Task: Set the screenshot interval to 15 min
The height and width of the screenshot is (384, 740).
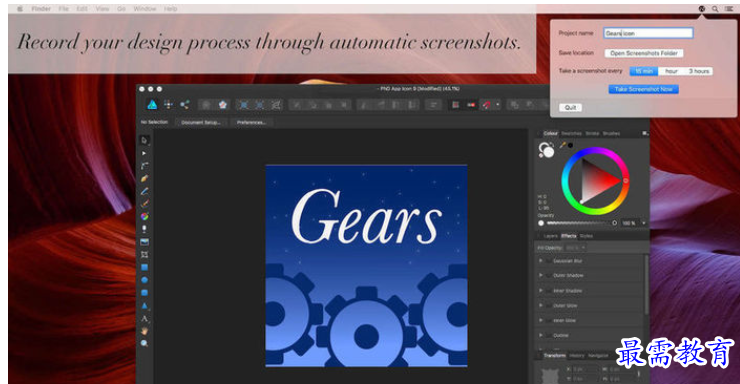Action: pos(644,71)
